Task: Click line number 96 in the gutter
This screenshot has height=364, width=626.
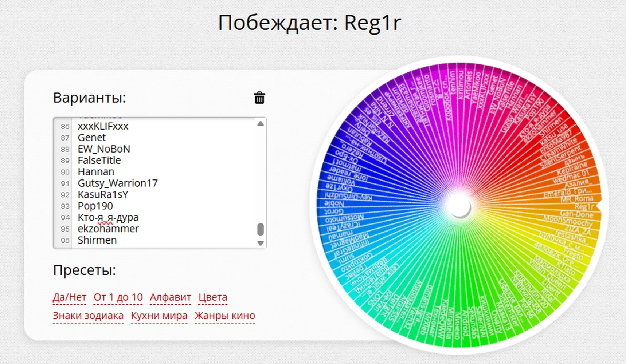Action: coord(65,240)
